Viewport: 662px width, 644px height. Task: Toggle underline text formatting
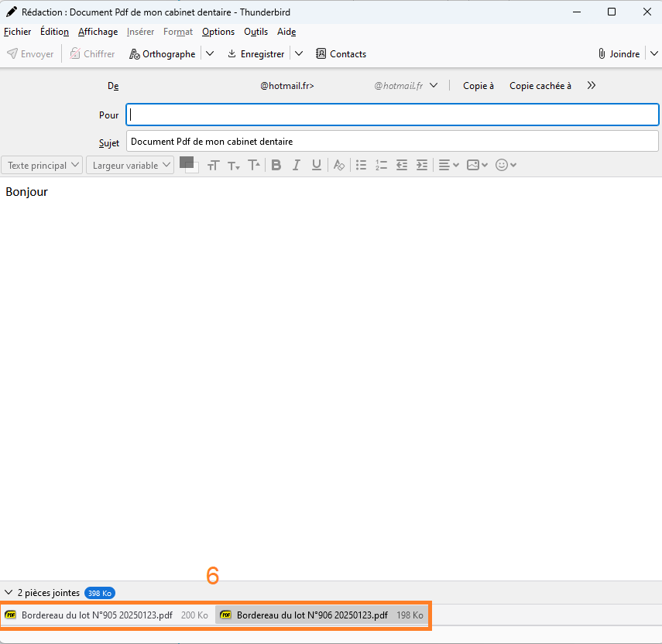pos(316,165)
